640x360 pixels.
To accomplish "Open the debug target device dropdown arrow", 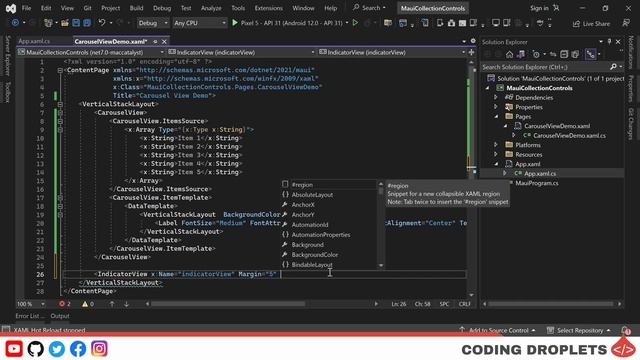I will [x=347, y=23].
